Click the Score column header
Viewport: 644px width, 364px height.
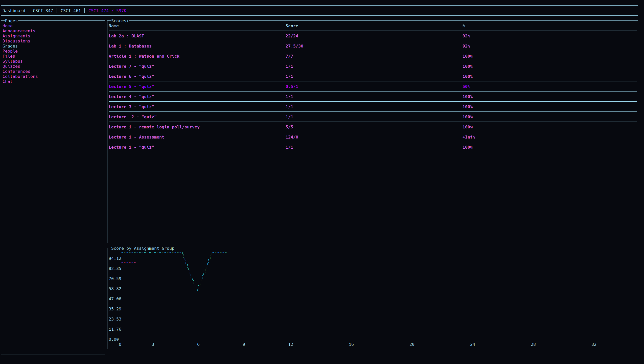tap(292, 26)
